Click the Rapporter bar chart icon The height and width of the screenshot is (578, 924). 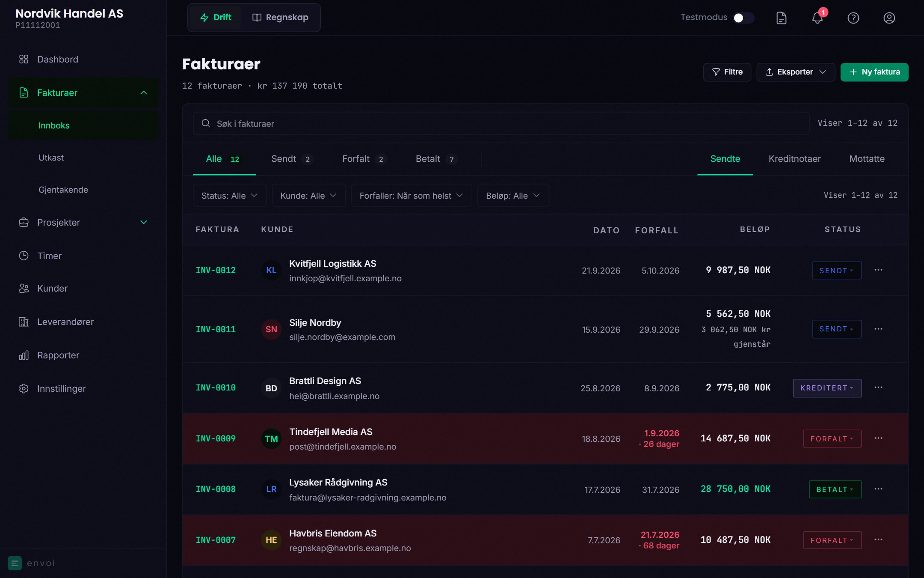[24, 355]
